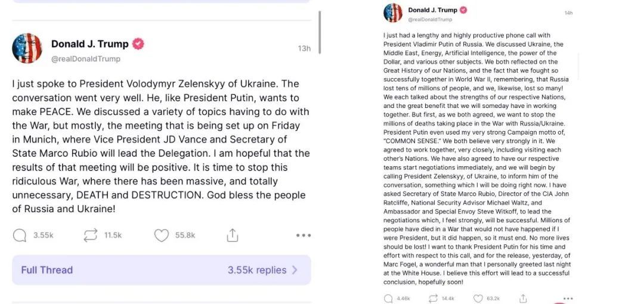
Task: Click the 13h timestamp
Action: coord(304,48)
